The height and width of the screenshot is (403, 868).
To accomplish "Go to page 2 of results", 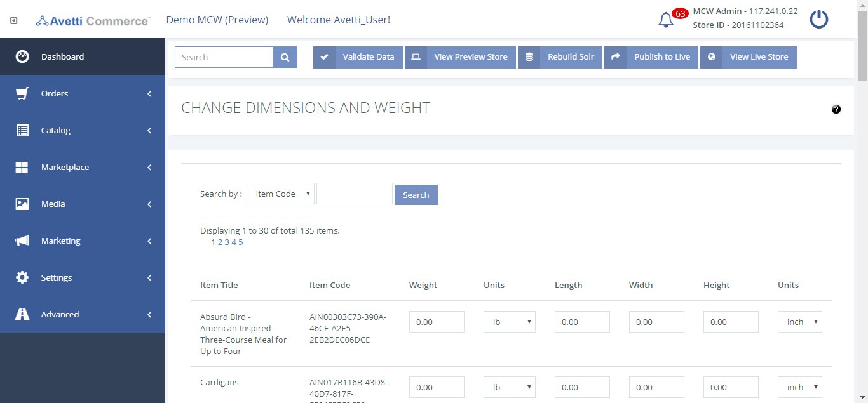I will point(220,242).
